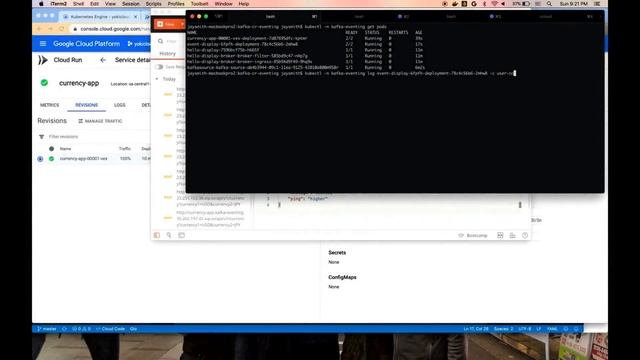Collapse the Today history group
640x360 pixels.
coord(157,79)
